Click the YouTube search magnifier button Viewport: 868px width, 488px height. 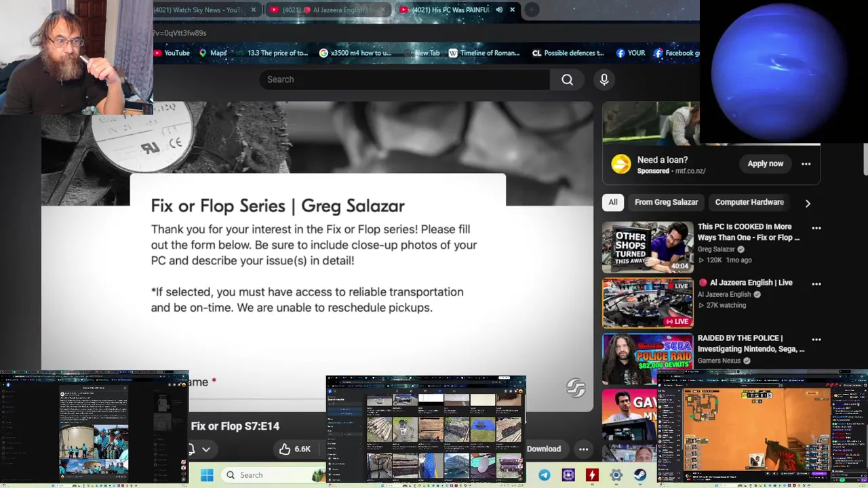[567, 79]
